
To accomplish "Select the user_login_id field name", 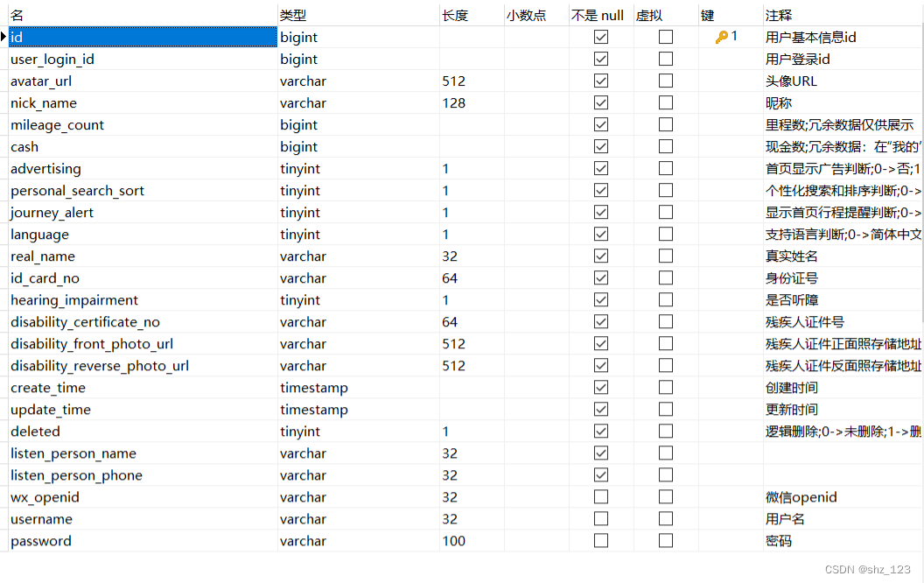I will pos(52,59).
